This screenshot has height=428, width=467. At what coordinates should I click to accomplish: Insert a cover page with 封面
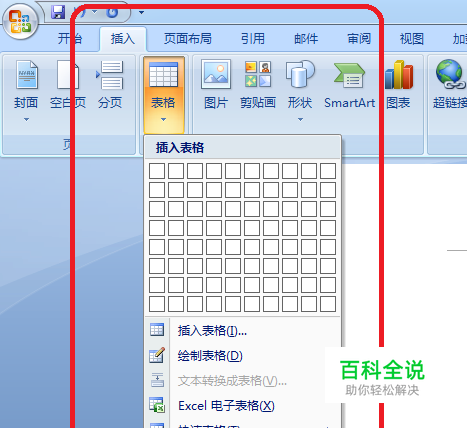pyautogui.click(x=26, y=85)
